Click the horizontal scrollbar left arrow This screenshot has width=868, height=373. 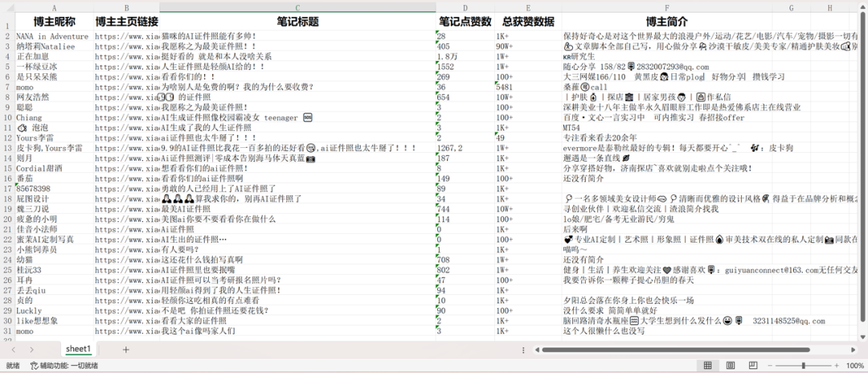tap(536, 350)
